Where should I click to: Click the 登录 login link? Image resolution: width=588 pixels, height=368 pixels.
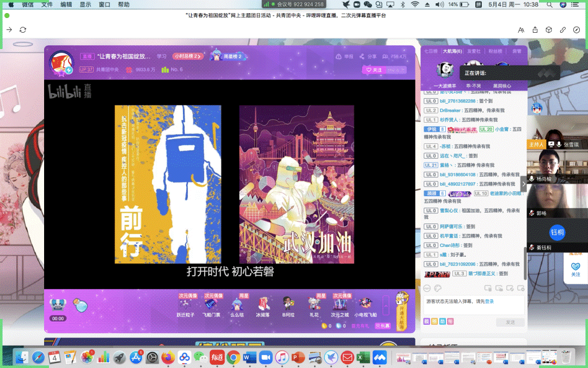pyautogui.click(x=489, y=301)
